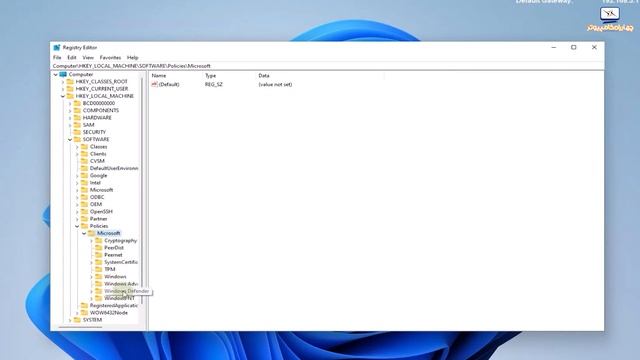
Task: Open the Edit menu
Action: [x=72, y=58]
